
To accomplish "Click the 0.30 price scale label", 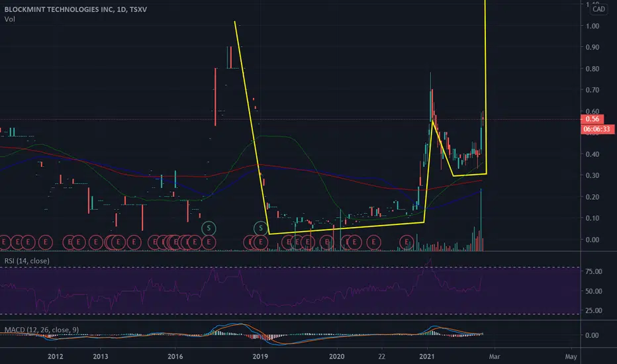I will coord(593,175).
